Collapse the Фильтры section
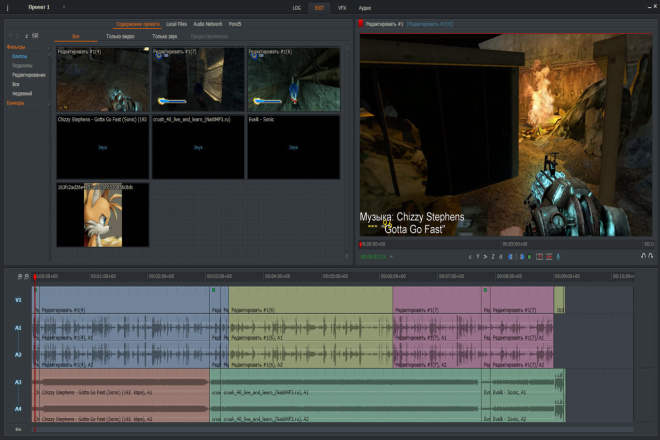 point(16,47)
